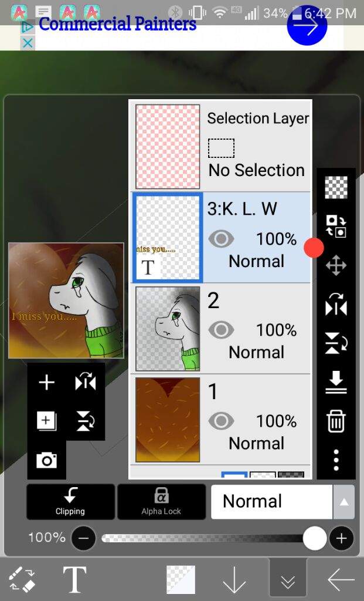
Task: Select the Selection Layer row
Action: [220, 146]
